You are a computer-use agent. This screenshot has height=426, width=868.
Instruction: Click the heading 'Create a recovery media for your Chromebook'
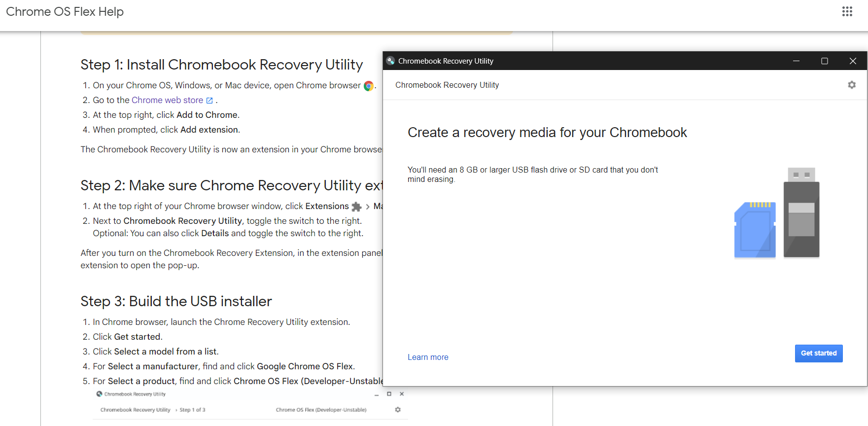pos(547,133)
